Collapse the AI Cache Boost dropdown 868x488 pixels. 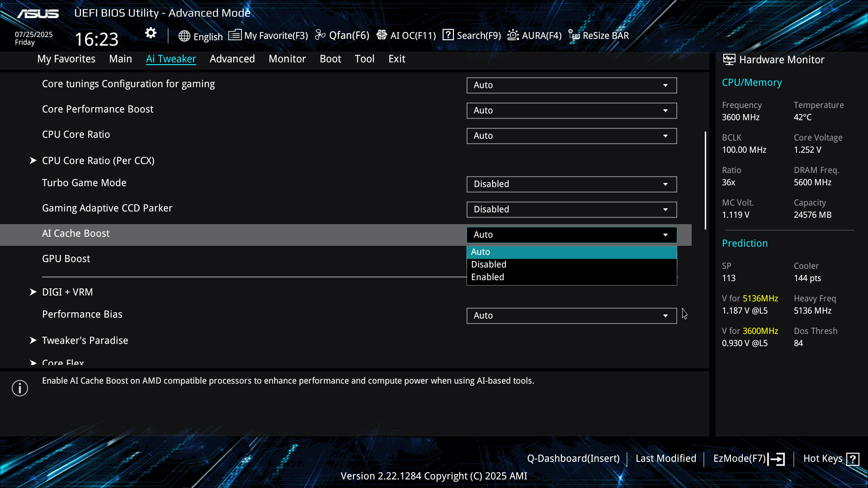tap(571, 235)
